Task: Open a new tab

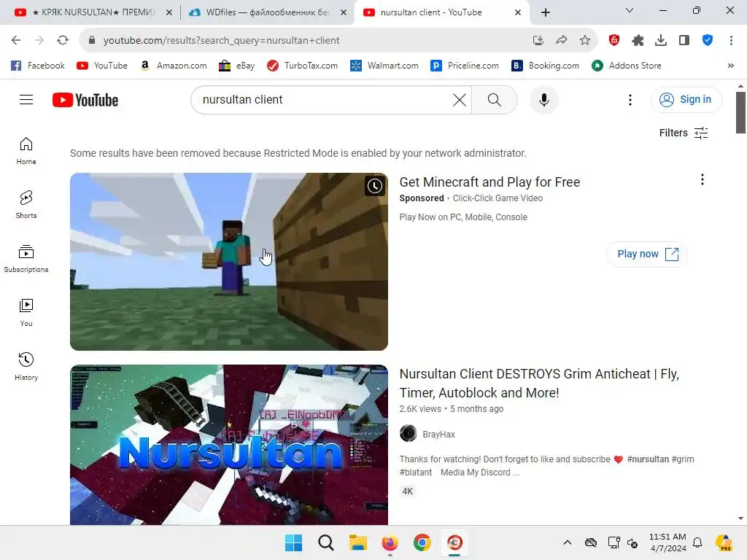Action: (546, 13)
